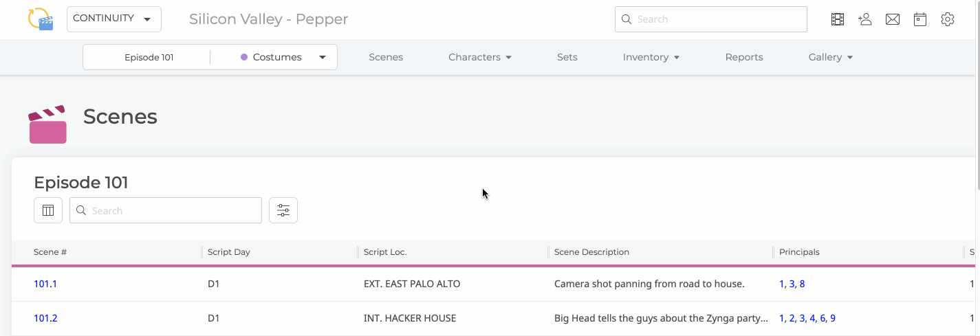The image size is (980, 336).
Task: Click the 'Big Head tells the guys' description
Action: pyautogui.click(x=661, y=318)
